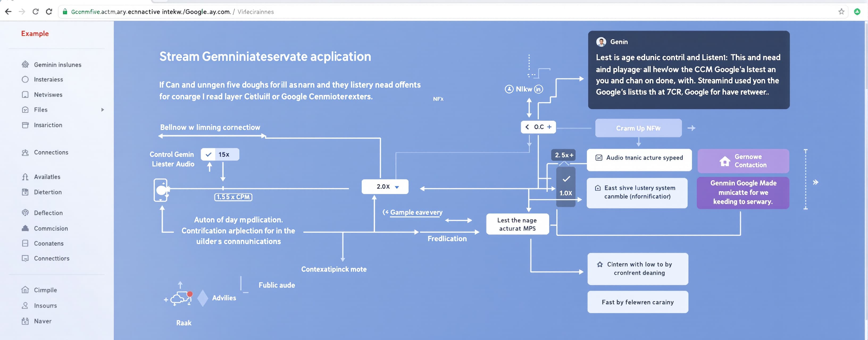The width and height of the screenshot is (868, 340).
Task: Click the left chevron beside O.C
Action: [x=527, y=127]
